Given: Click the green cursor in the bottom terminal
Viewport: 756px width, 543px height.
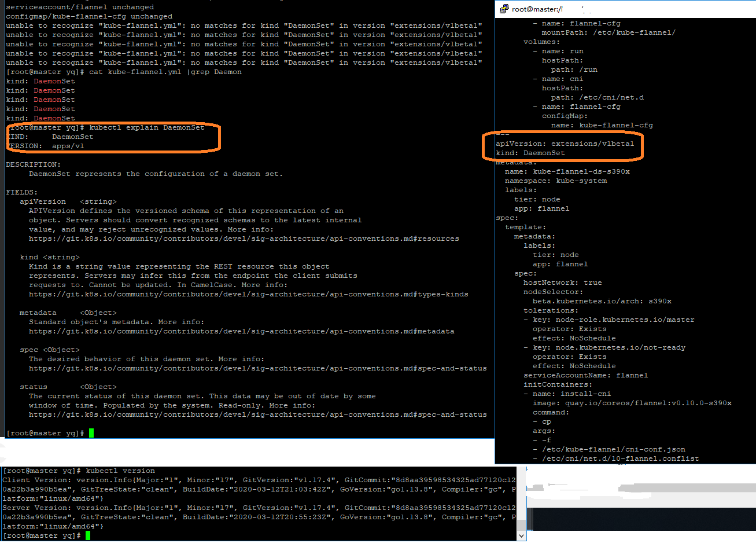Looking at the screenshot, I should coord(88,535).
